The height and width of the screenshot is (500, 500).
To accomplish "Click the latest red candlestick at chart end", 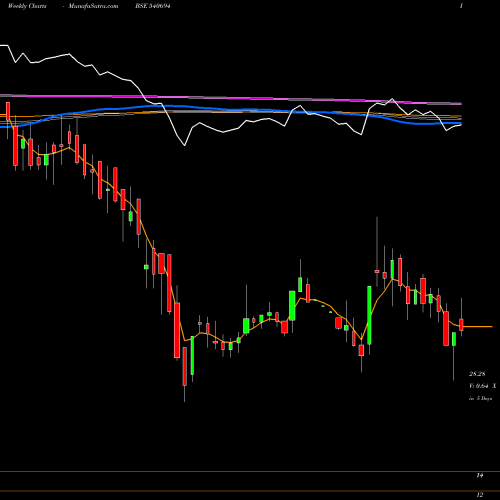I will coord(461,325).
